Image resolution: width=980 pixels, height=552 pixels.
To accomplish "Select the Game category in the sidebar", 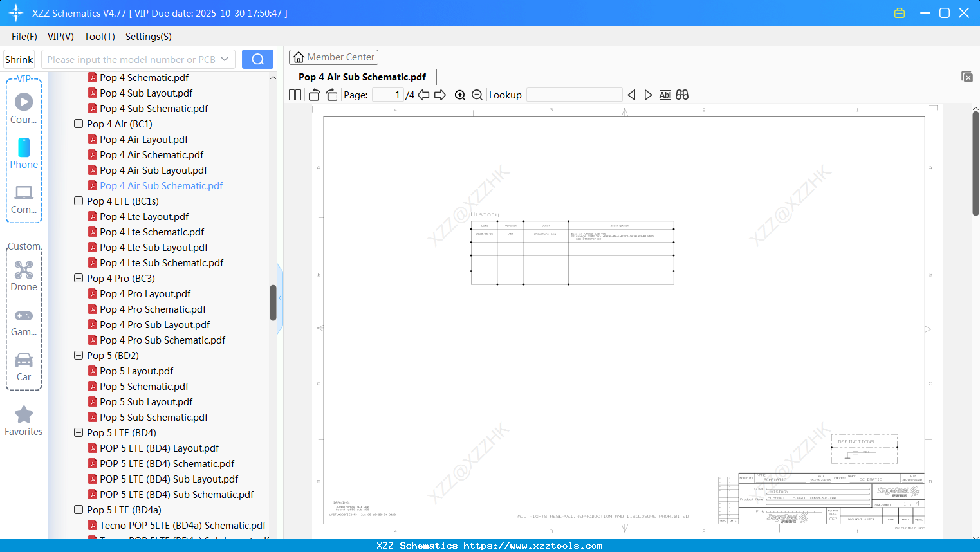I will pyautogui.click(x=24, y=321).
